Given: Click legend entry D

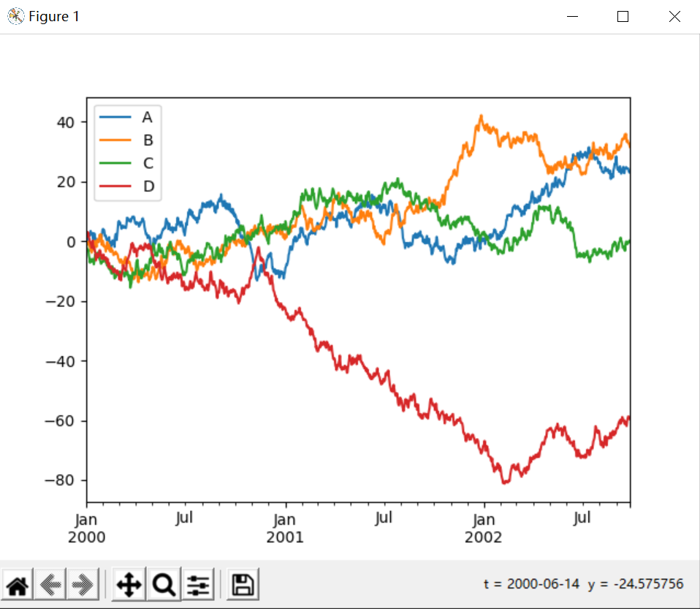Looking at the screenshot, I should pyautogui.click(x=147, y=186).
